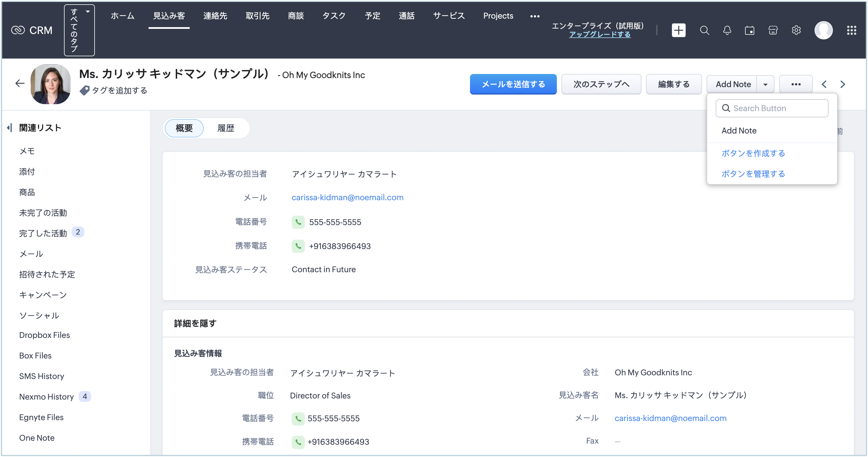868x457 pixels.
Task: Select ボタンを作成する in dropdown
Action: pyautogui.click(x=753, y=153)
